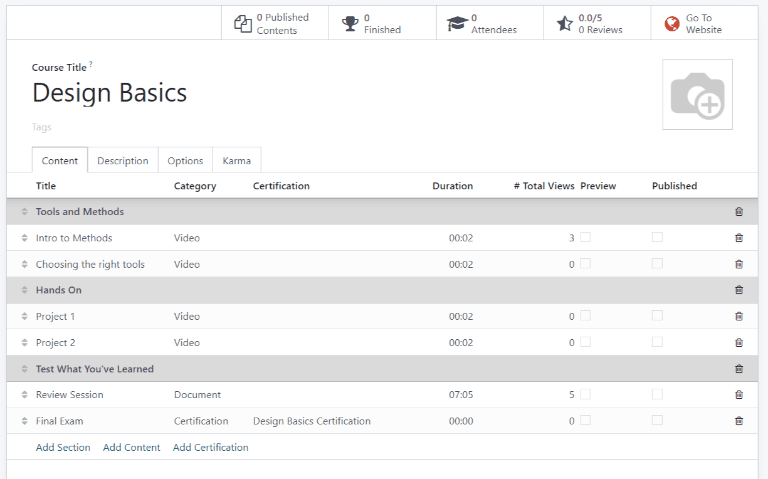The width and height of the screenshot is (768, 479).
Task: Check Preview box for Review Session
Action: [x=585, y=394]
